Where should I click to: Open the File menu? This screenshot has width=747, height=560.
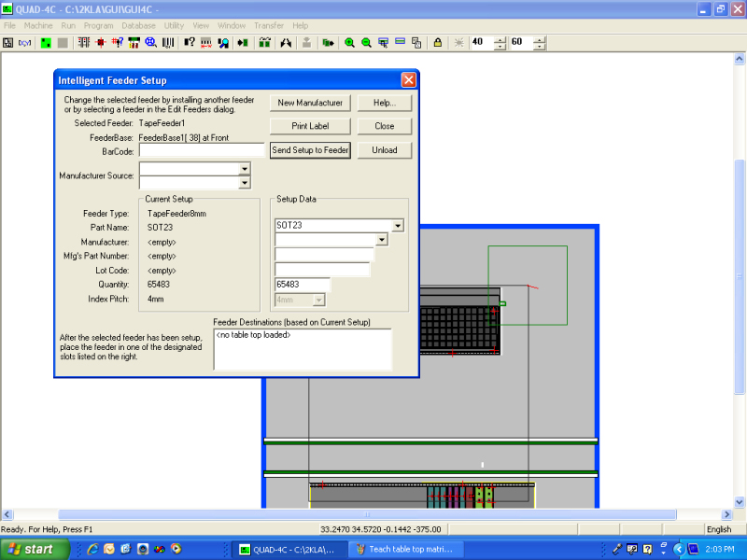click(9, 26)
